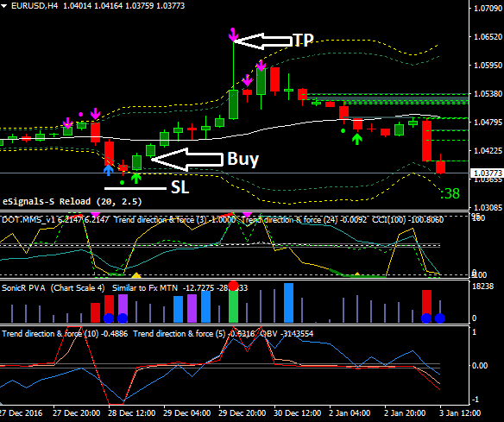Click price axis value 1.03085
This screenshot has height=422, width=504.
[488, 208]
